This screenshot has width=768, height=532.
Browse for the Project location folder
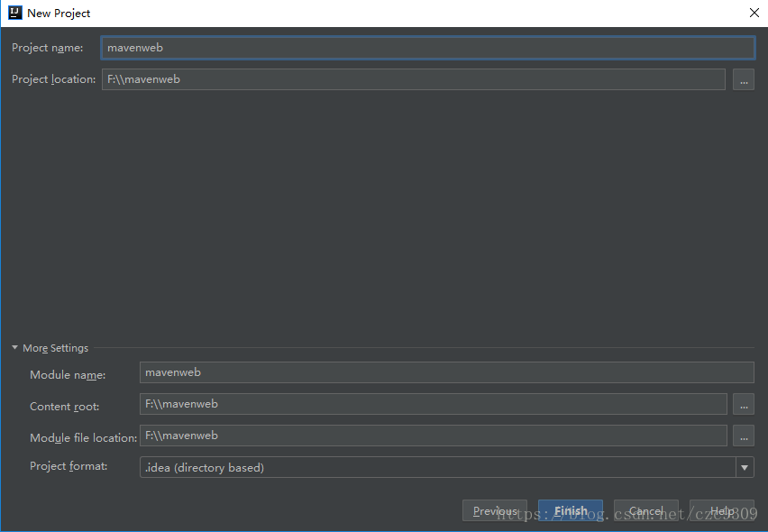click(744, 79)
